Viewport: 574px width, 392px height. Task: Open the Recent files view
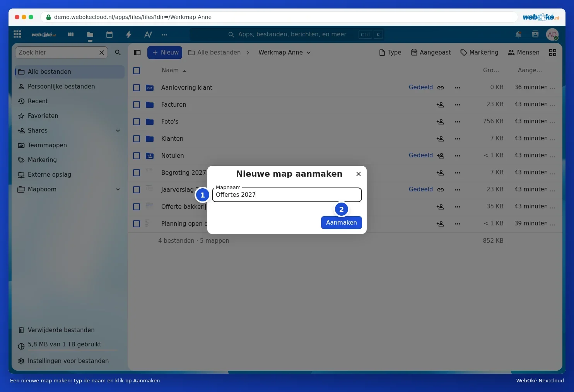click(x=70, y=101)
